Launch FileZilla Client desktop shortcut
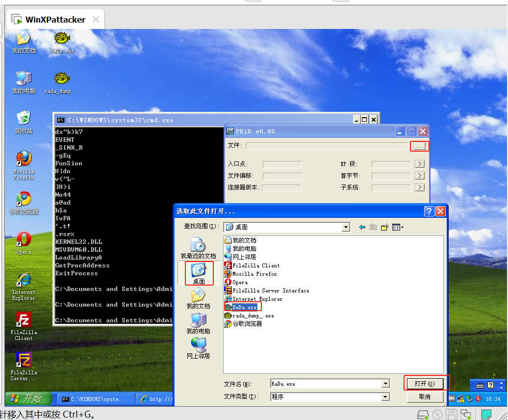Image resolution: width=508 pixels, height=420 pixels. (x=24, y=326)
